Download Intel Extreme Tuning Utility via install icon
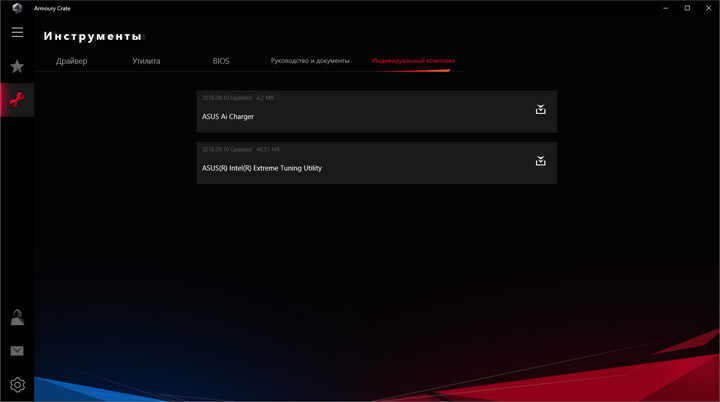The image size is (720, 402). 540,161
